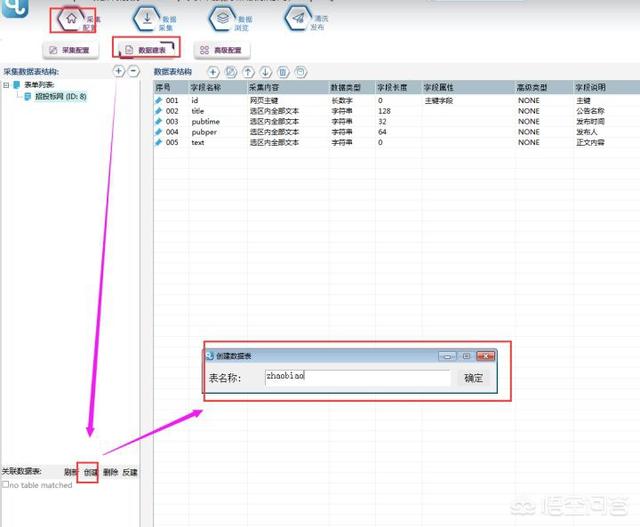Image resolution: width=640 pixels, height=527 pixels.
Task: Click the 网页主键 cell in row 001
Action: [264, 100]
